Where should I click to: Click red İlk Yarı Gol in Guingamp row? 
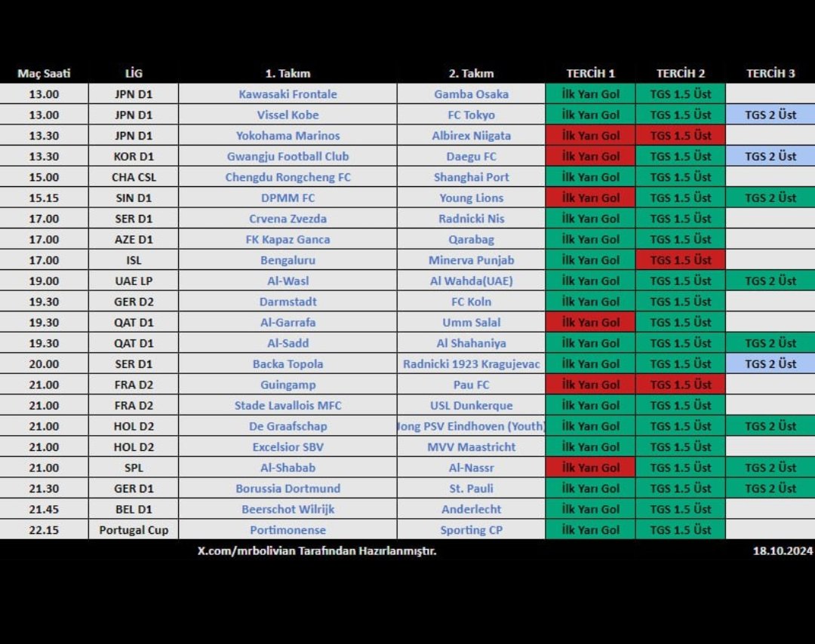(590, 385)
